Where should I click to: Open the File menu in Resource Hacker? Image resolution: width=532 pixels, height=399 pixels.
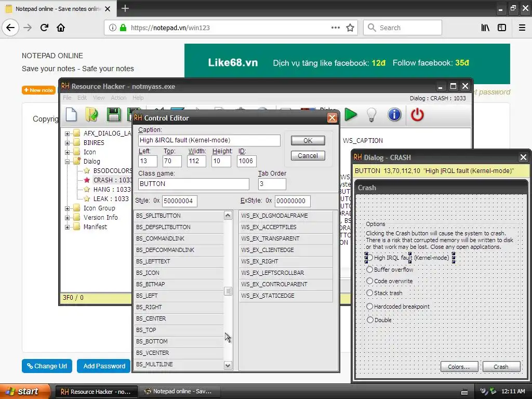click(67, 98)
